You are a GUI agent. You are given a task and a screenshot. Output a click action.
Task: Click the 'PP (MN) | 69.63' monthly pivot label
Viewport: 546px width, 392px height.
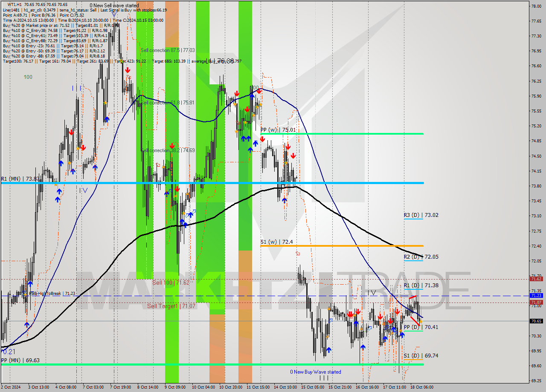pos(20,360)
